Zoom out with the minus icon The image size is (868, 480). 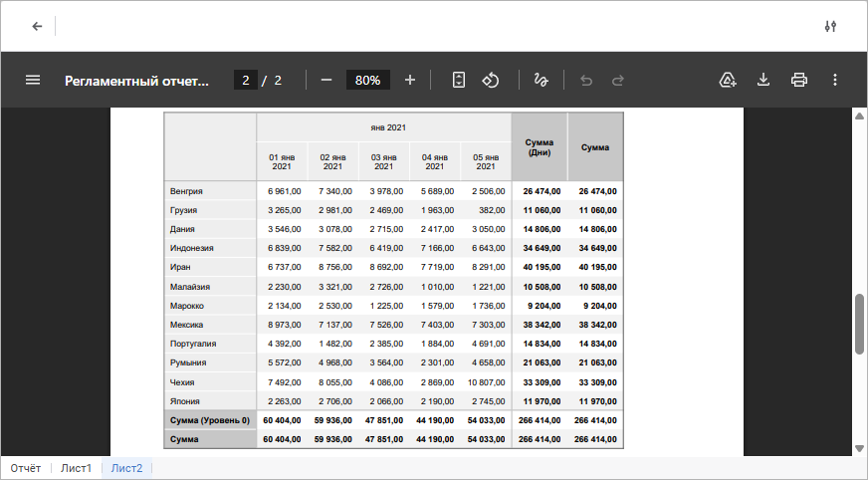click(x=326, y=81)
